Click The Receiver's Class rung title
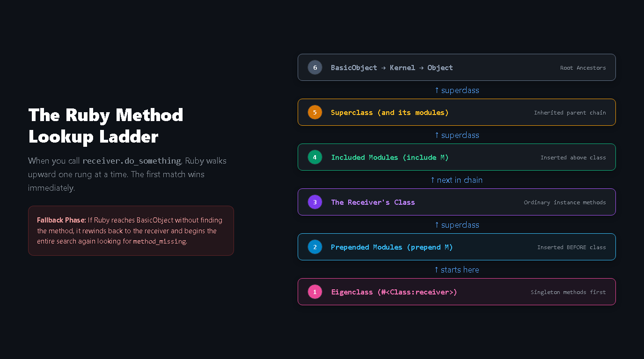644x359 pixels. coord(373,202)
